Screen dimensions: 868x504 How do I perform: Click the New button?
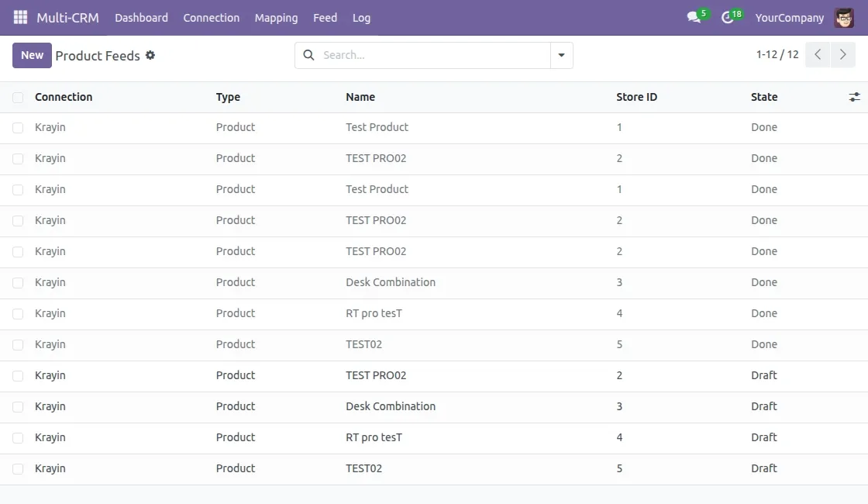tap(31, 55)
